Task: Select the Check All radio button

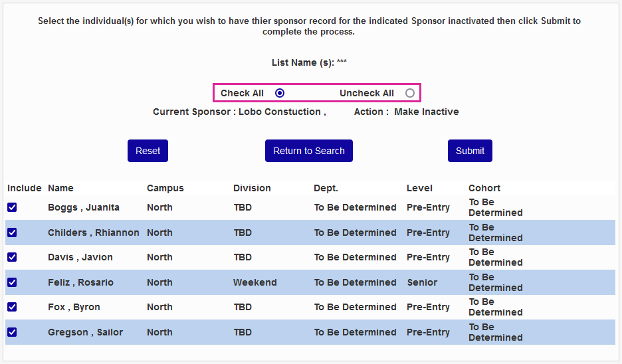Action: (x=280, y=93)
